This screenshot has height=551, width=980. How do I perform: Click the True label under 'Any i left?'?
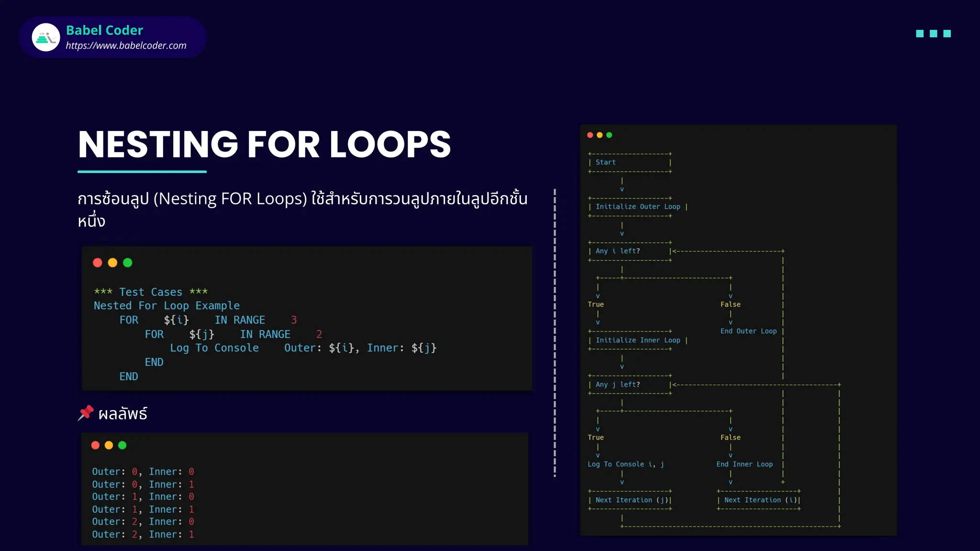[x=596, y=305]
